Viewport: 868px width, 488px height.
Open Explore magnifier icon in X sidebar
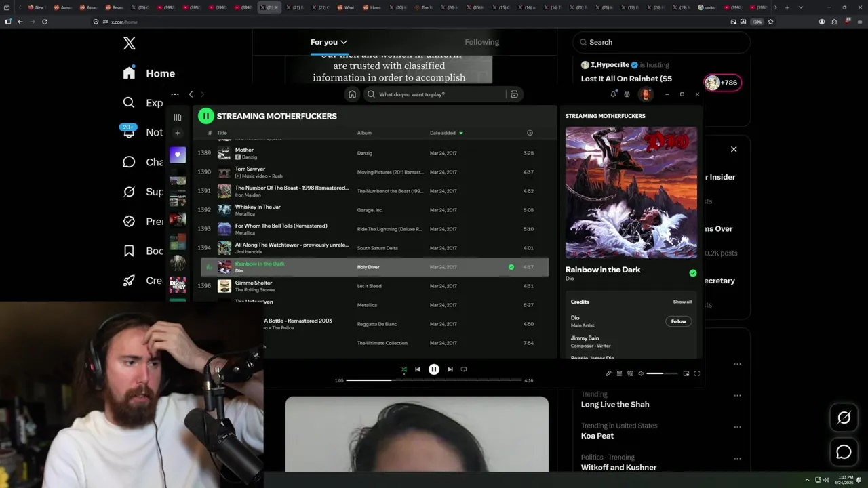coord(129,102)
